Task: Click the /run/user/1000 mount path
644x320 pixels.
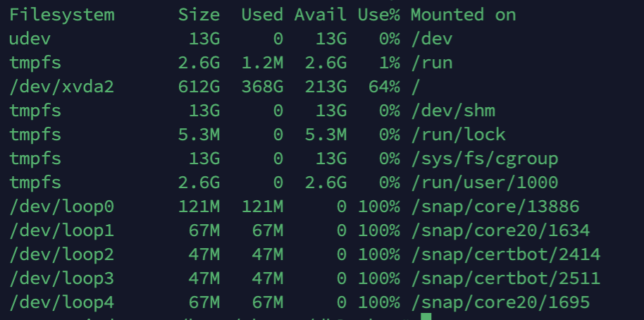Action: pyautogui.click(x=484, y=183)
